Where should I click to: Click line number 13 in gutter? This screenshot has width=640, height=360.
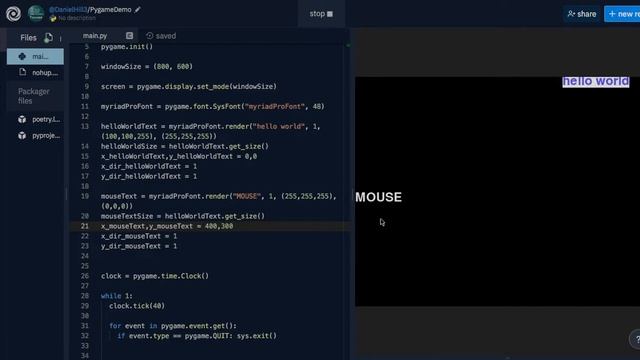click(84, 126)
